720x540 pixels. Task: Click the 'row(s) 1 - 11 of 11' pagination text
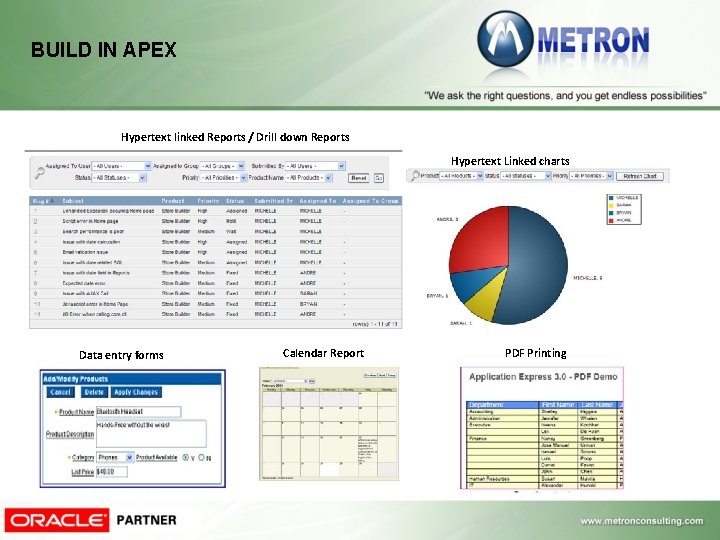375,324
